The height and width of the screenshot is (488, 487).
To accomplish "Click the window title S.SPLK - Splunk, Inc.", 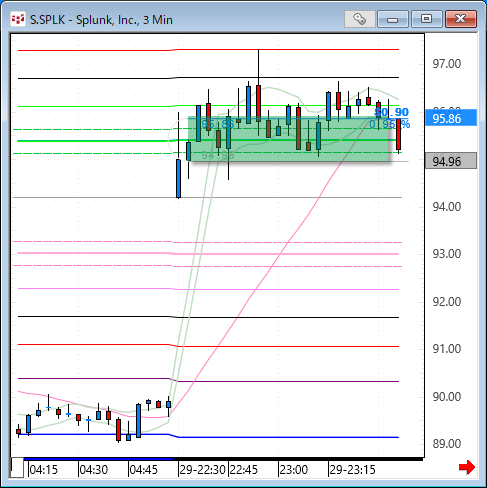I will click(101, 20).
